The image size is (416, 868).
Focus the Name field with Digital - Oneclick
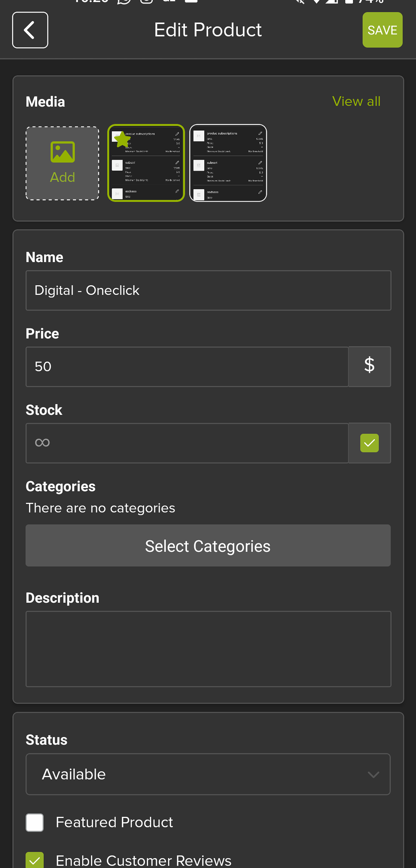[208, 290]
